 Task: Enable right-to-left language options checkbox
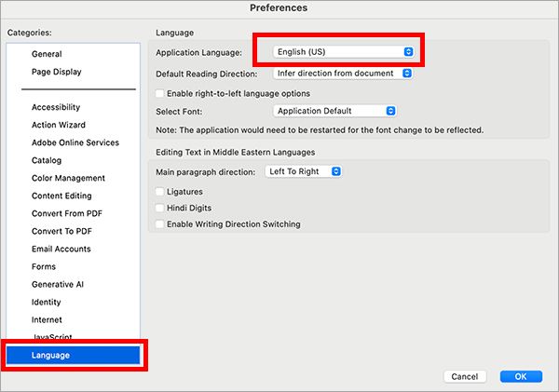(x=160, y=93)
